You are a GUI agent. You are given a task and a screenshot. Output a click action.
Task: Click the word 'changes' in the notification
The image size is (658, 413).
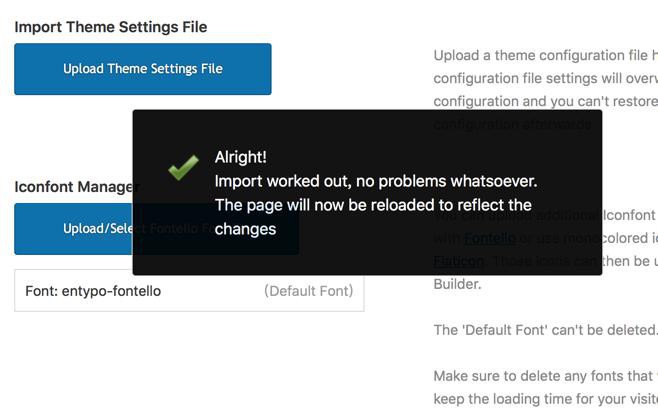click(245, 230)
